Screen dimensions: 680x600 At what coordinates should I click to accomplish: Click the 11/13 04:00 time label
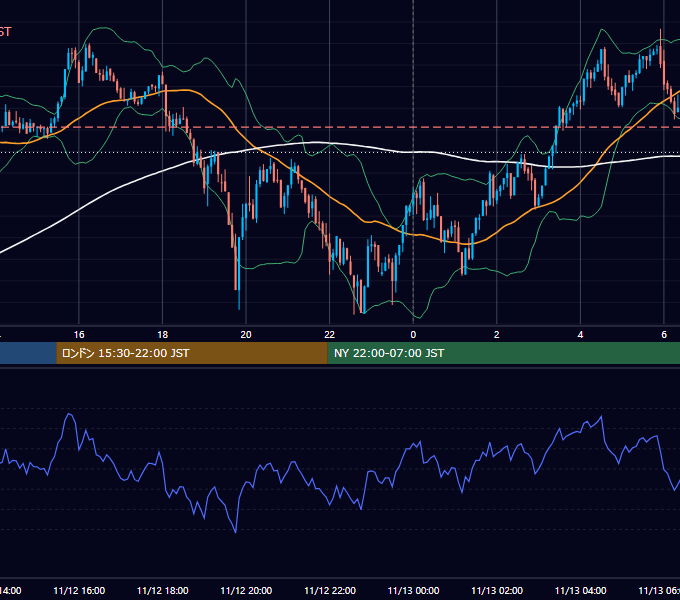[x=580, y=591]
